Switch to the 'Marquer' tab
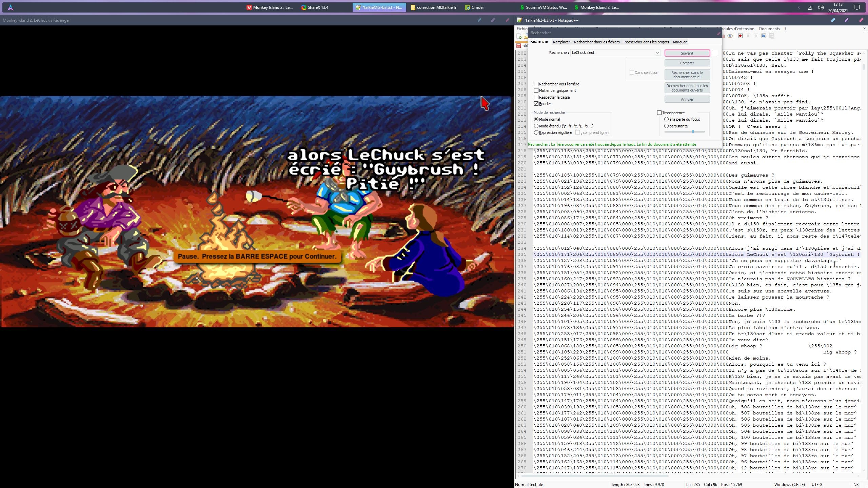The height and width of the screenshot is (488, 868). (680, 42)
